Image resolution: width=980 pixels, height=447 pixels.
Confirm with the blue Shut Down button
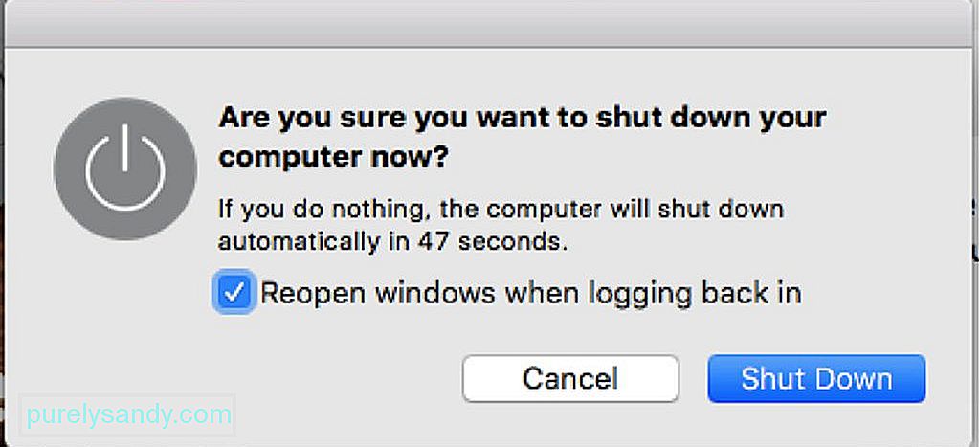(816, 378)
